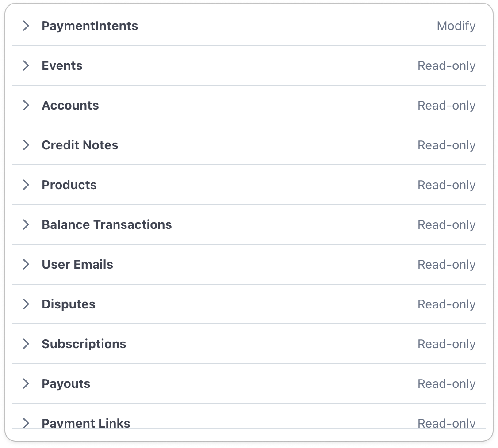
Task: Click Read-only permission next to Disputes
Action: click(x=446, y=304)
